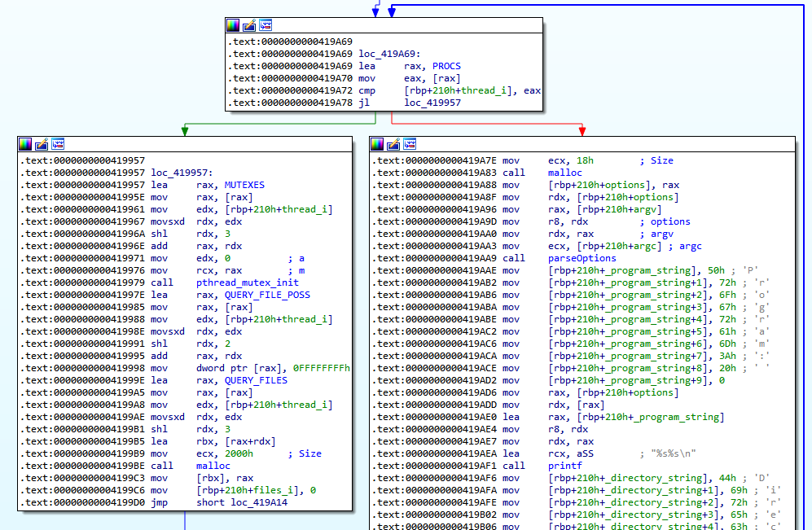Screen dimensions: 812x530
Task: Click the color palette icon on the loc_419A69 node
Action: click(233, 25)
